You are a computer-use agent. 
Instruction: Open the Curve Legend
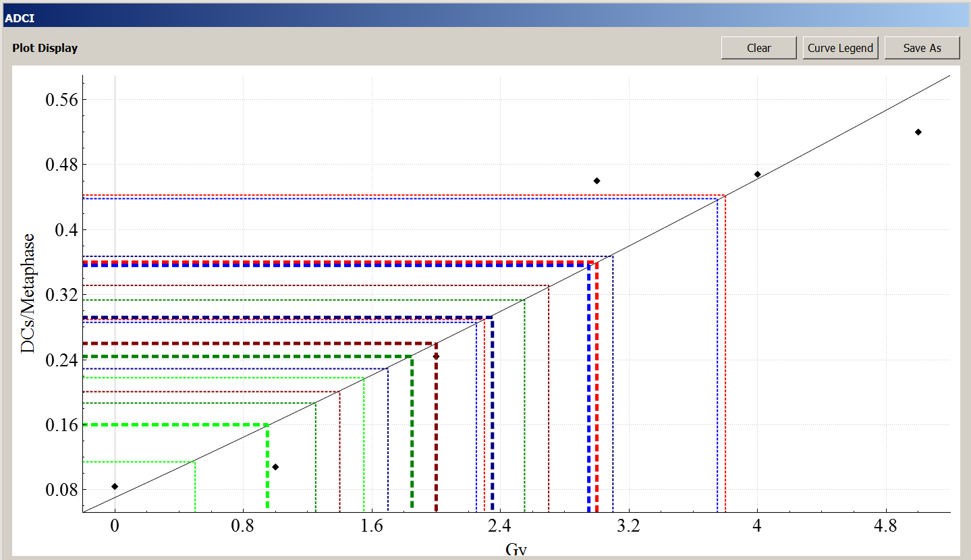pos(840,48)
